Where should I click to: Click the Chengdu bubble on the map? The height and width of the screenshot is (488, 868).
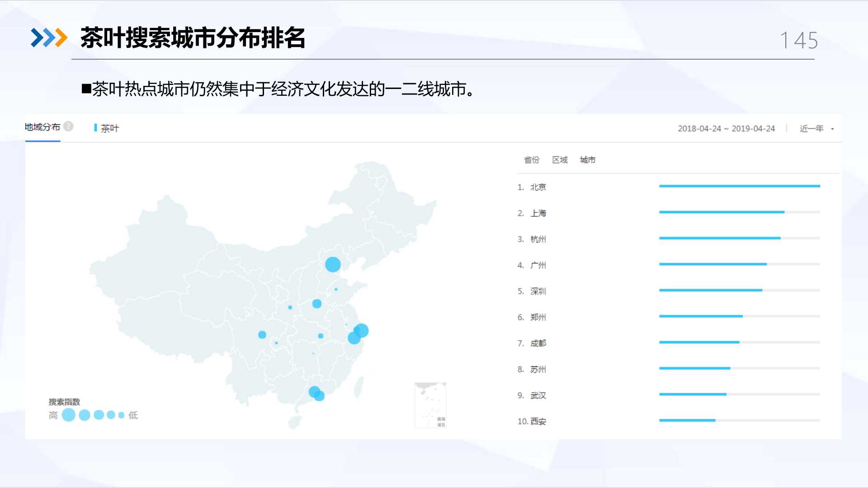click(262, 335)
